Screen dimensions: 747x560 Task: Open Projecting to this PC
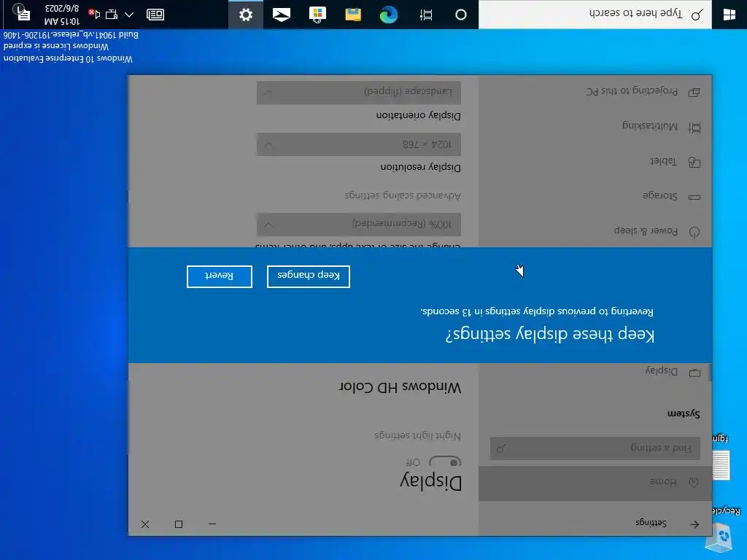click(595, 91)
